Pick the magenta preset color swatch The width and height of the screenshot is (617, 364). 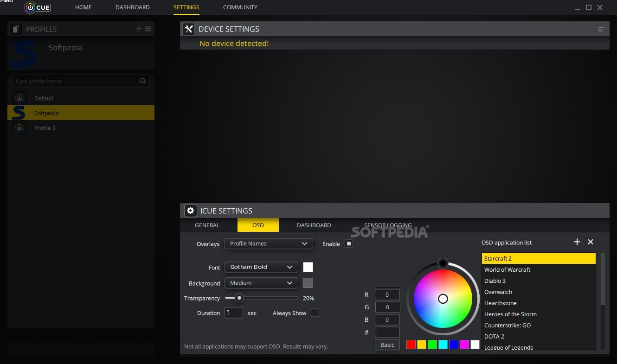464,345
